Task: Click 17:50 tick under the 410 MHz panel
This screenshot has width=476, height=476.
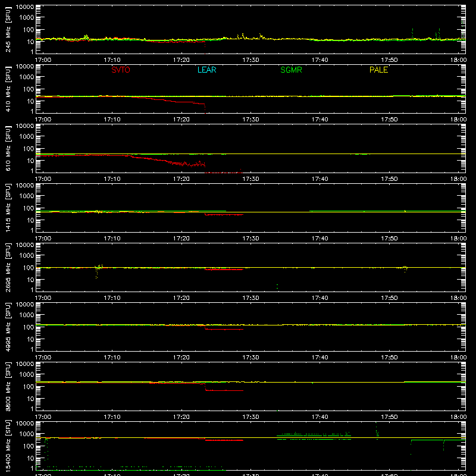Action: tap(389, 120)
